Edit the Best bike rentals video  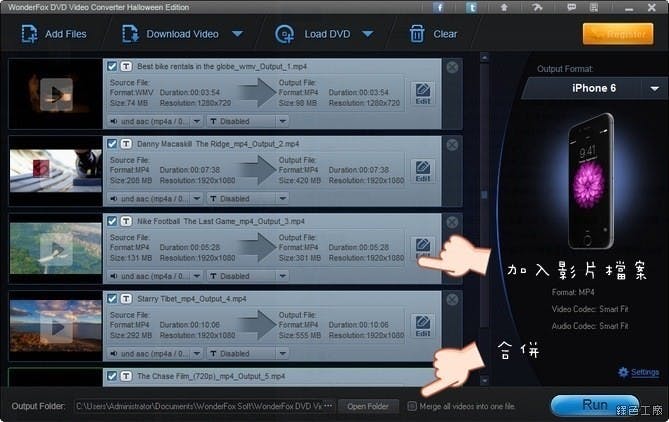click(423, 93)
